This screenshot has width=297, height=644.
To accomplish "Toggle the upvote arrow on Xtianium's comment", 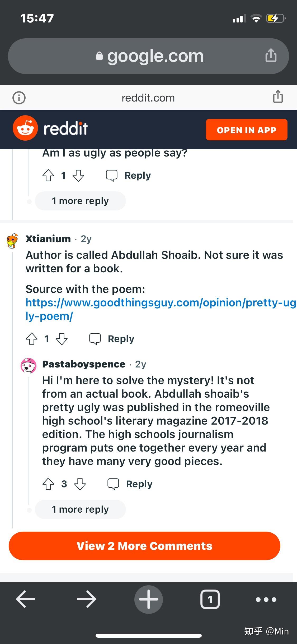I will click(x=32, y=339).
